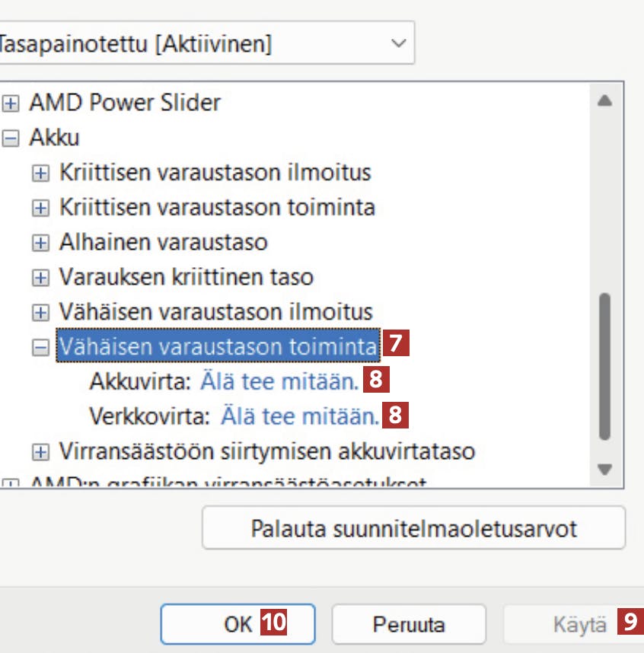Expand Varauksen kriittinen taso
Screen dimensions: 644x653
40,278
